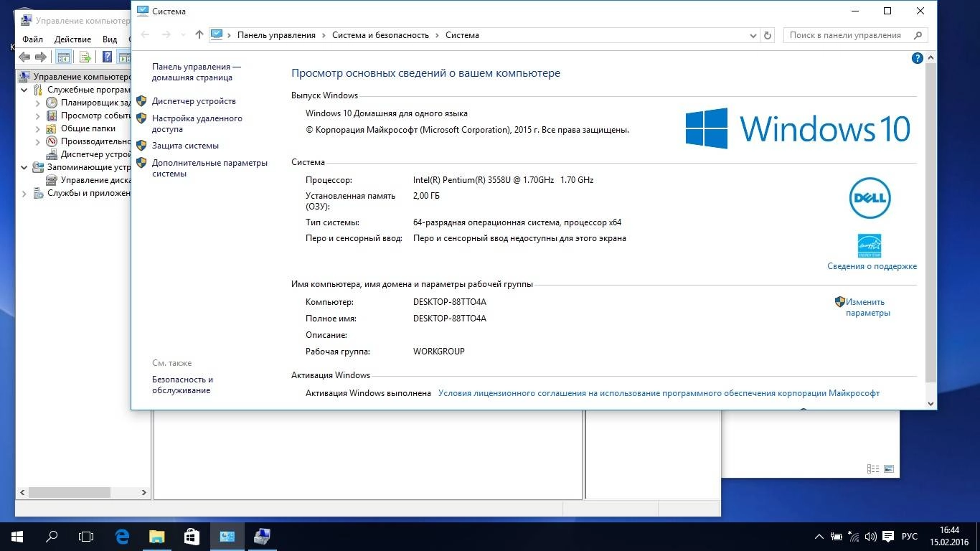This screenshot has height=551, width=980.
Task: Click the left scroll arrow in tree pane
Action: pos(22,492)
